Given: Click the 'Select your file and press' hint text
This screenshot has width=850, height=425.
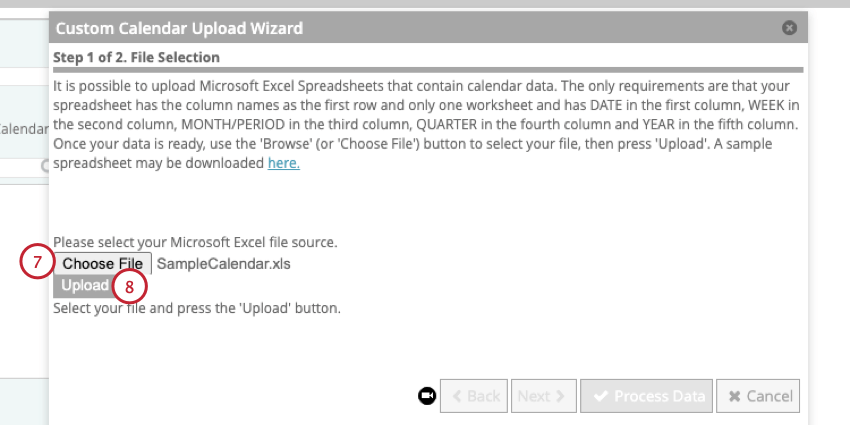Looking at the screenshot, I should 197,308.
